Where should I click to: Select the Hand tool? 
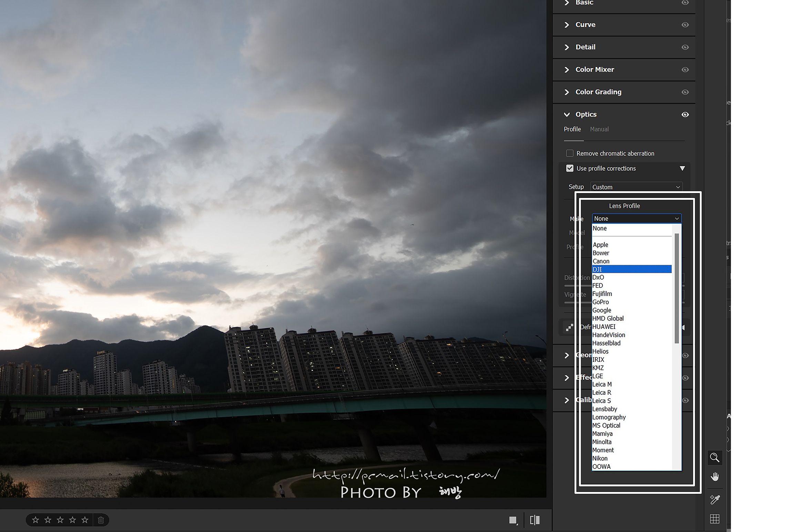[715, 477]
